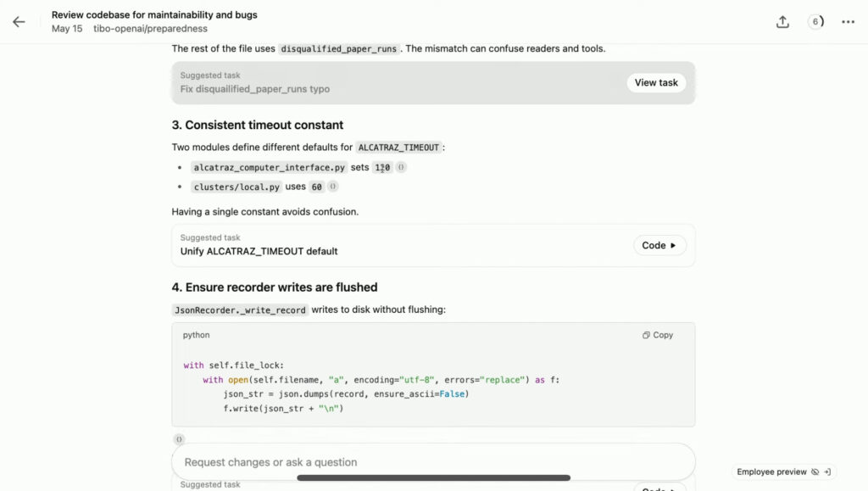
Task: Click the clusters/local.py file reference
Action: [236, 187]
